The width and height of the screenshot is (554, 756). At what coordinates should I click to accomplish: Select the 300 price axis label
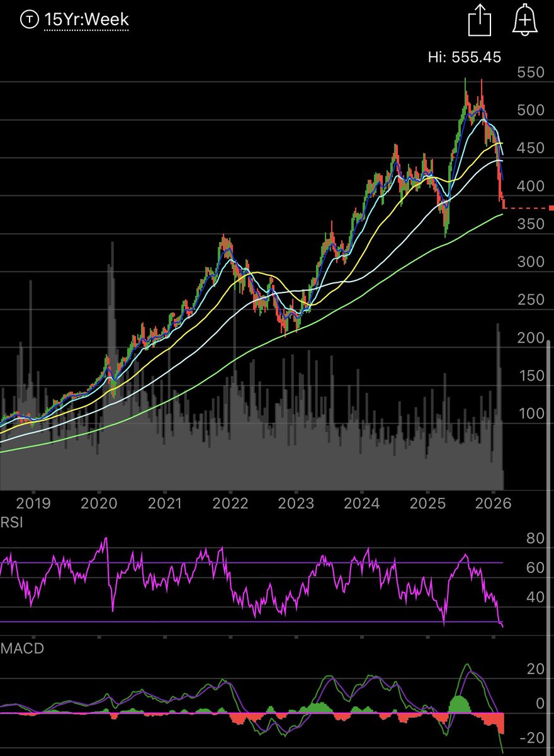(530, 262)
